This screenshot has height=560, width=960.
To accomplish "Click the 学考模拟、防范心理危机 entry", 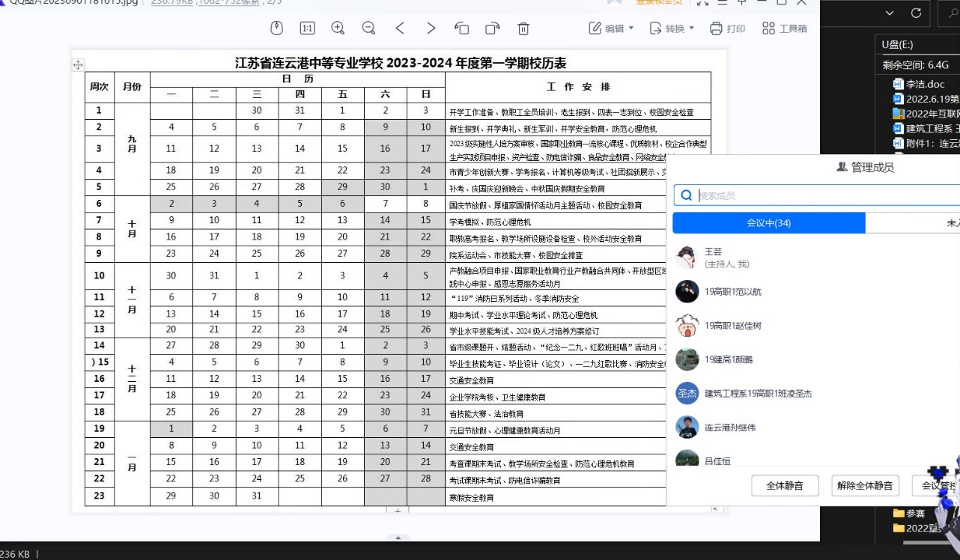I will tap(490, 222).
